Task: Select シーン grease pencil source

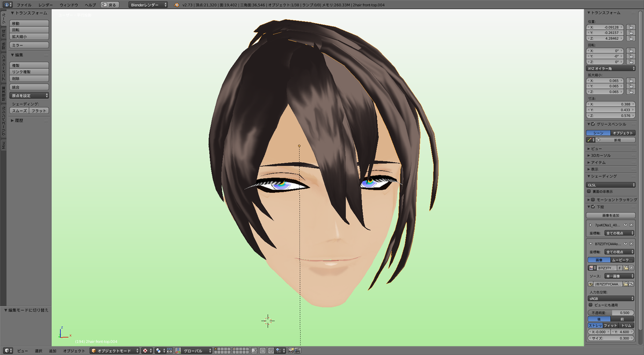Action: (x=598, y=133)
